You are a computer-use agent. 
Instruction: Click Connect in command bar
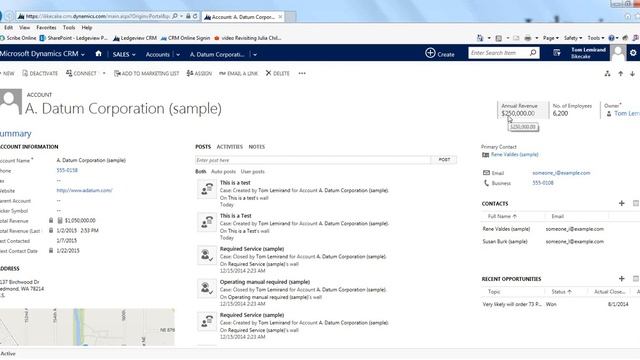[81, 73]
